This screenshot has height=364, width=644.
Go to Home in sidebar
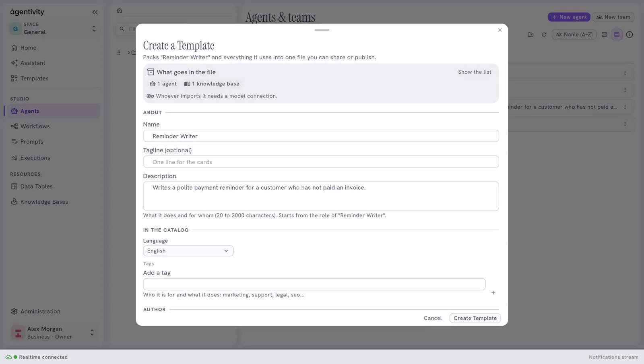(x=53, y=48)
